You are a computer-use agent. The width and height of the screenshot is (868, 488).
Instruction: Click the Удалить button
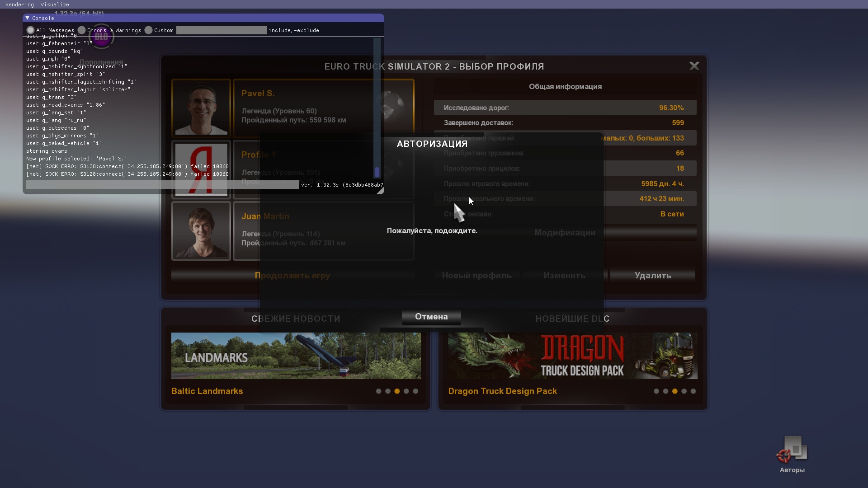point(653,276)
